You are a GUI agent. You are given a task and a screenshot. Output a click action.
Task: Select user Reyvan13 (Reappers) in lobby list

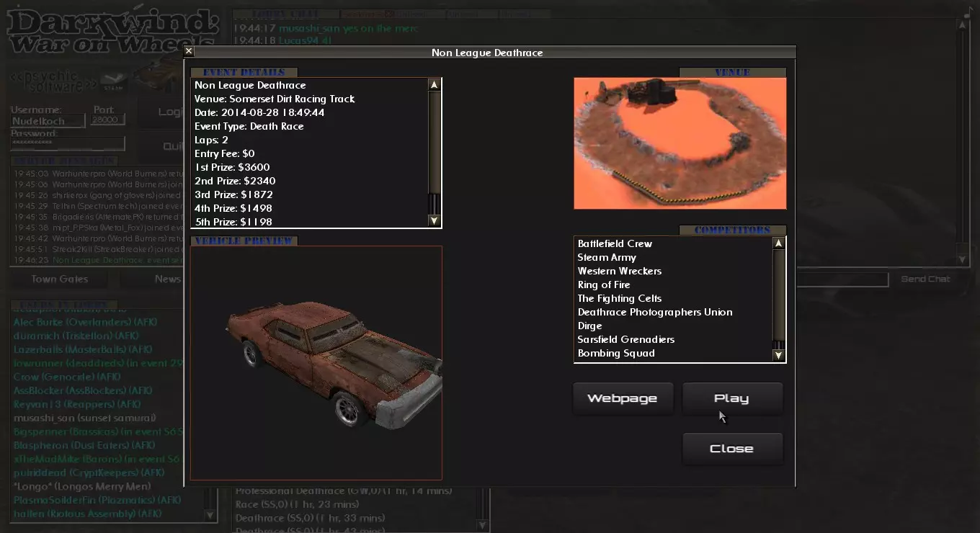pos(77,404)
